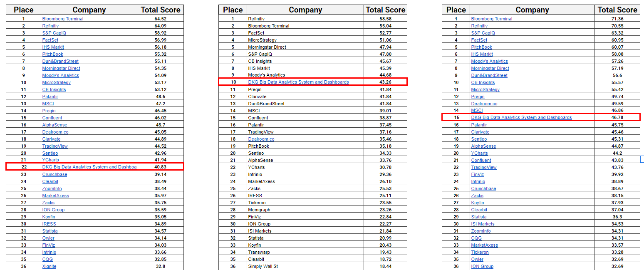Select the Simply Wall St cell
The height and width of the screenshot is (270, 644).
coord(263,266)
